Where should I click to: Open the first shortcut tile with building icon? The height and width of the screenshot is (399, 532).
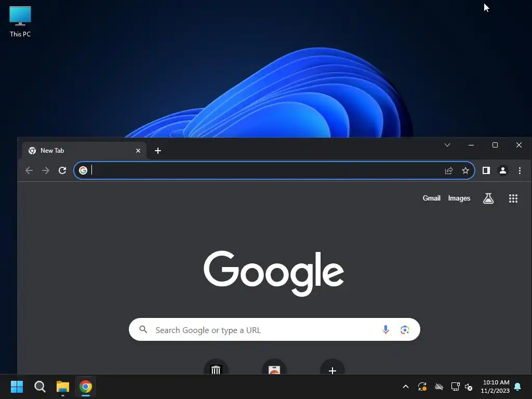[216, 367]
